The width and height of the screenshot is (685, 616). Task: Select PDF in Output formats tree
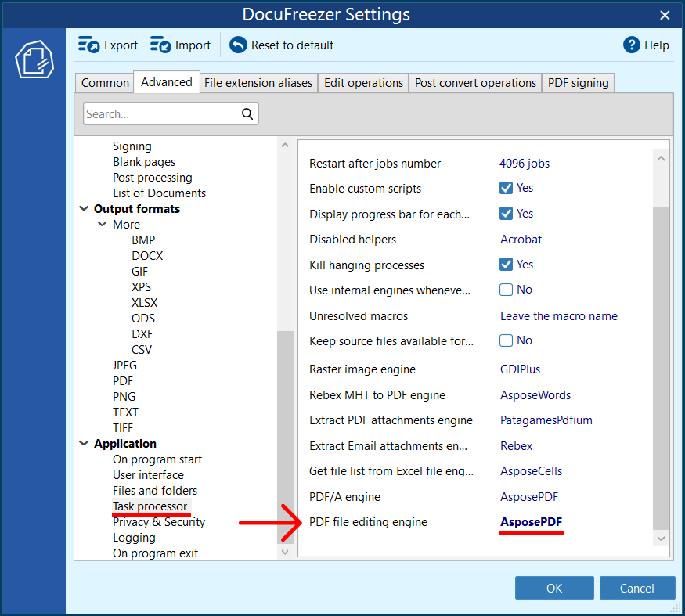coord(123,381)
